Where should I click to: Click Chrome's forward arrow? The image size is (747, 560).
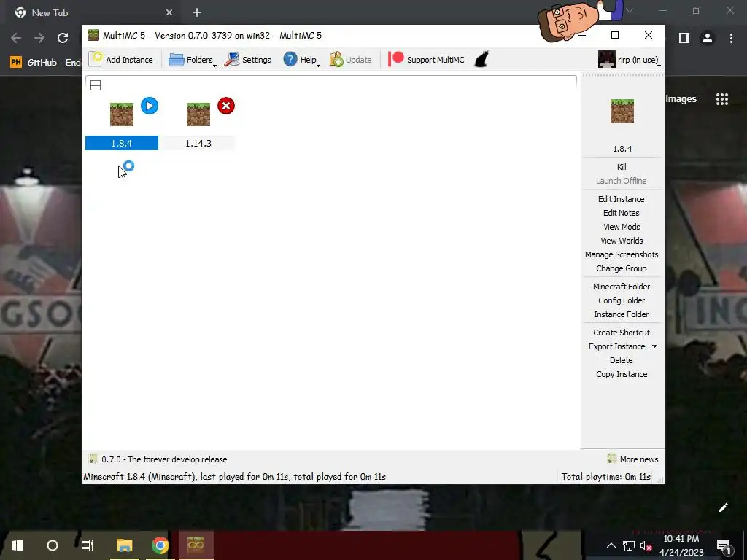click(39, 38)
